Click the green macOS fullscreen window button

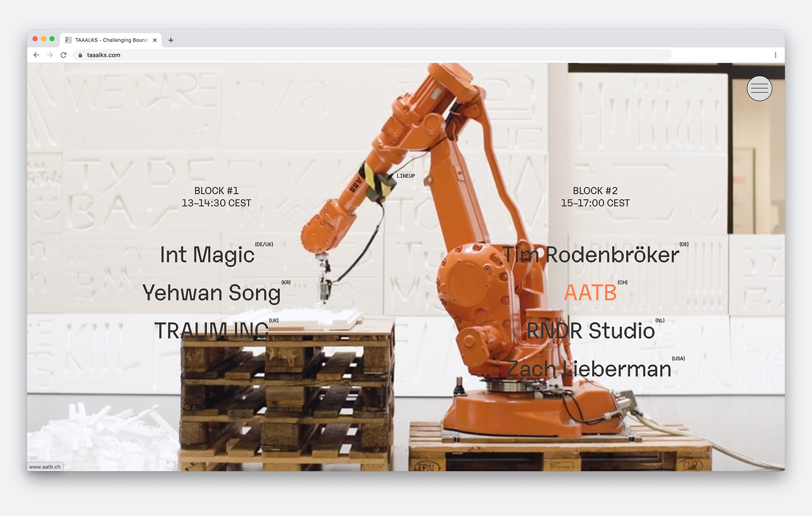click(x=52, y=39)
